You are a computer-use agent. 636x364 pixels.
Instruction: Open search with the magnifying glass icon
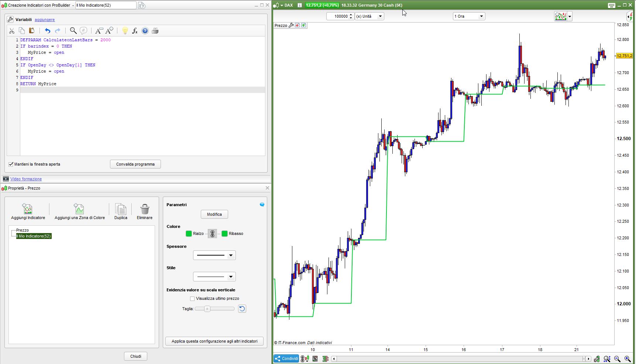(x=73, y=31)
